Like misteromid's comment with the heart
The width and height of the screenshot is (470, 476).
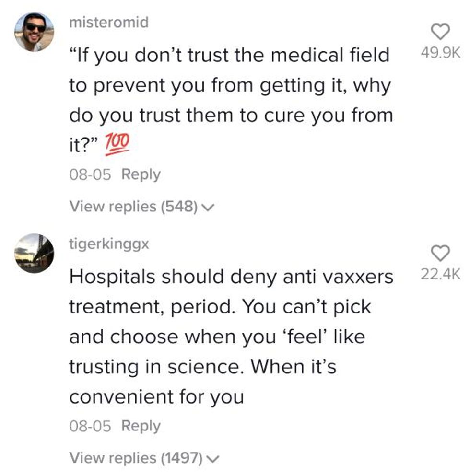[440, 32]
